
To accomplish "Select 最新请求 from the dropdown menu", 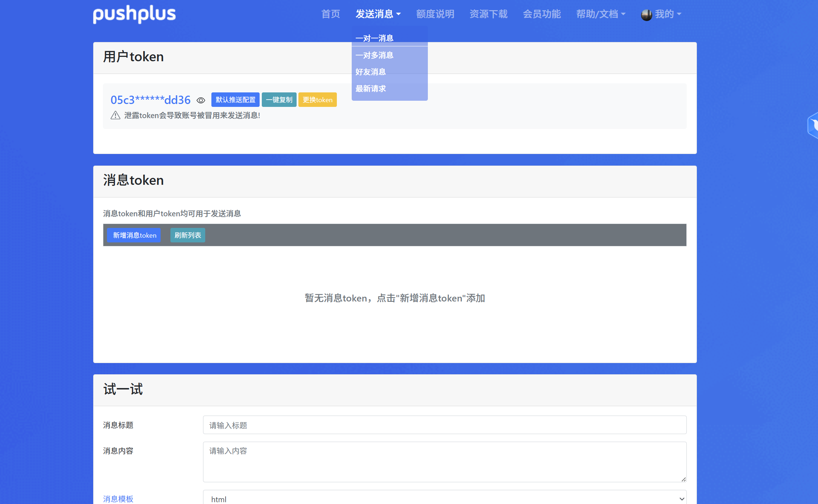I will 390,88.
